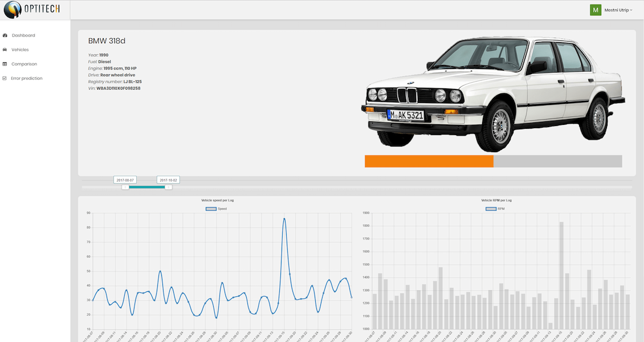Click the tallest bar in the RPM chart
644x342 pixels.
tap(561, 275)
